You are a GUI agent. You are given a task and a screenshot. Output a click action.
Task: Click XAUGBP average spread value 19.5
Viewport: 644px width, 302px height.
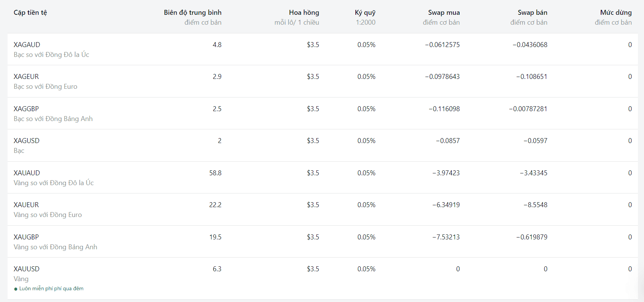coord(215,237)
